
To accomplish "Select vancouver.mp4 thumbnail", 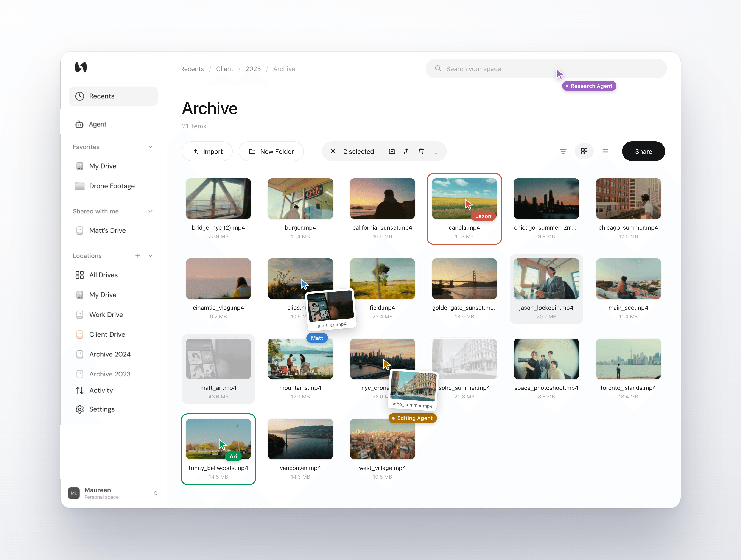I will click(x=300, y=439).
